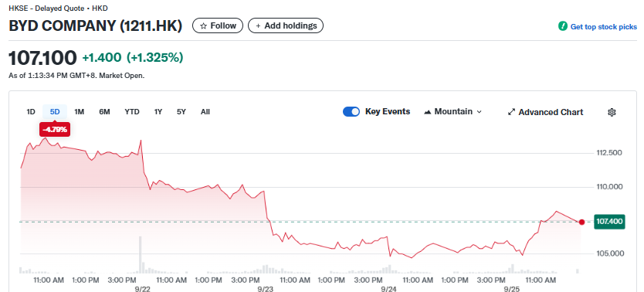Select the 5D time range tab
This screenshot has width=644, height=292.
[x=55, y=112]
